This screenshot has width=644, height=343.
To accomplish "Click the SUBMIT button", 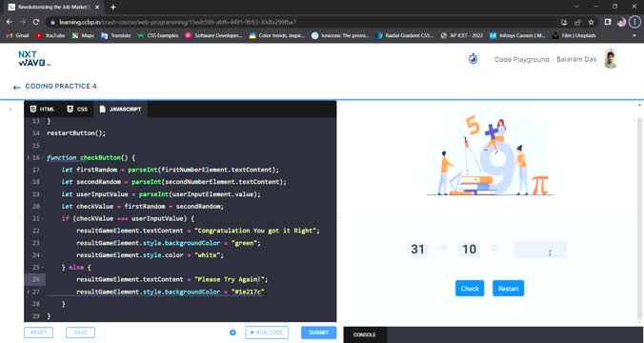I will pyautogui.click(x=319, y=333).
